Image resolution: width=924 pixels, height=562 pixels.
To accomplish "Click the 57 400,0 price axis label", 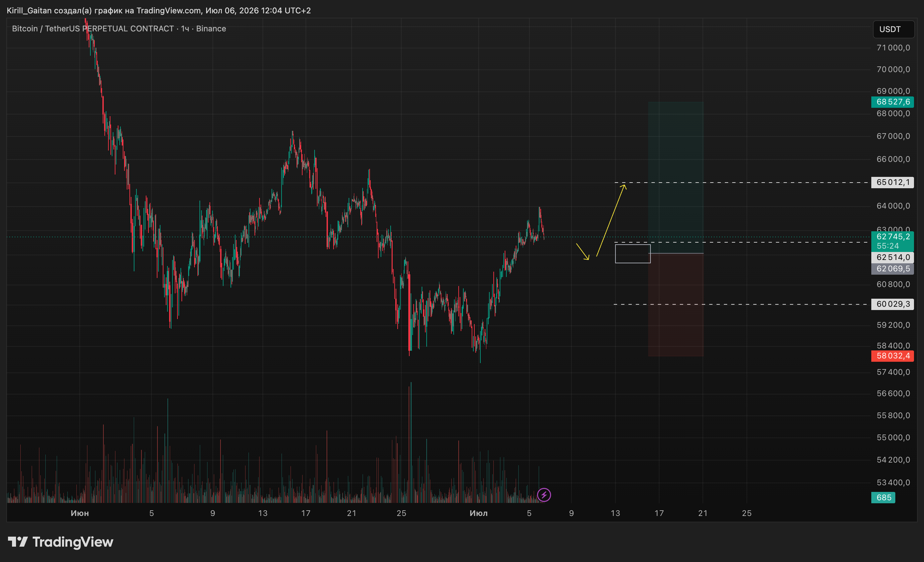I will [x=893, y=372].
